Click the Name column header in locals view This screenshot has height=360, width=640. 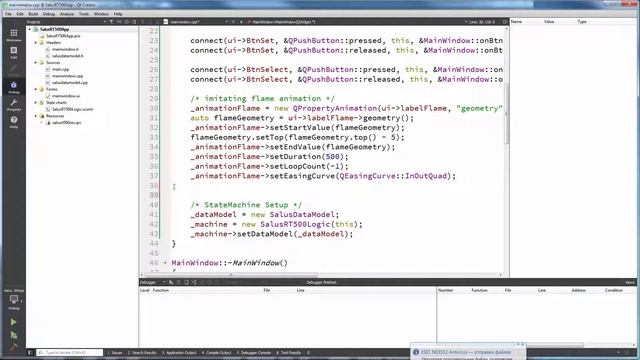click(516, 22)
